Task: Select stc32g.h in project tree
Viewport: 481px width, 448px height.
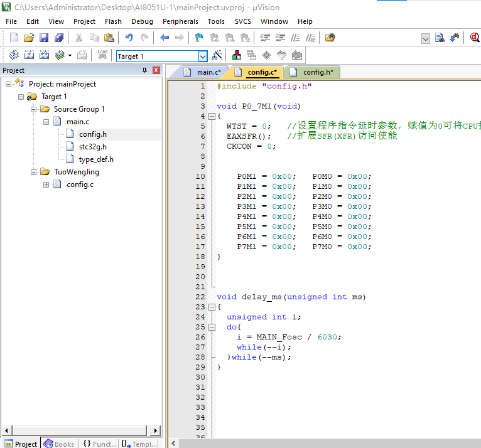Action: click(x=93, y=147)
